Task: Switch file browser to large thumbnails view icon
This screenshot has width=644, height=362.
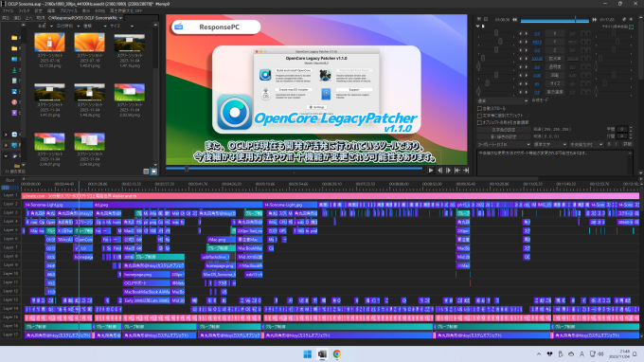Action: (153, 172)
